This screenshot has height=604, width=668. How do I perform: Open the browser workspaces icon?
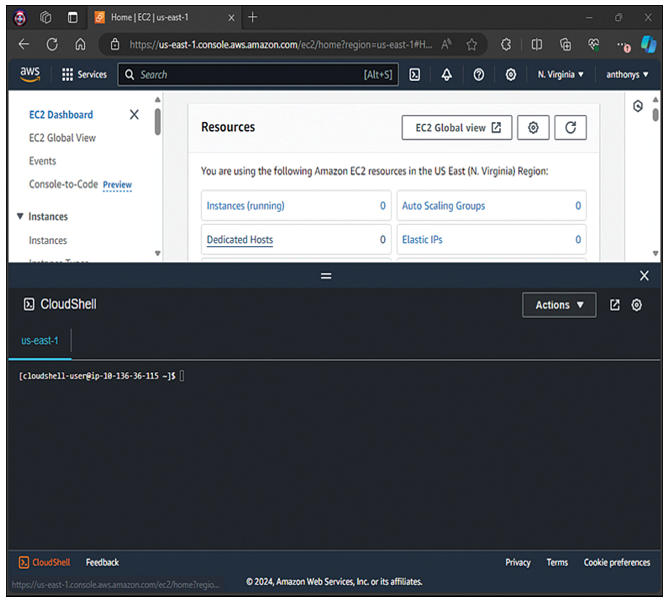46,17
